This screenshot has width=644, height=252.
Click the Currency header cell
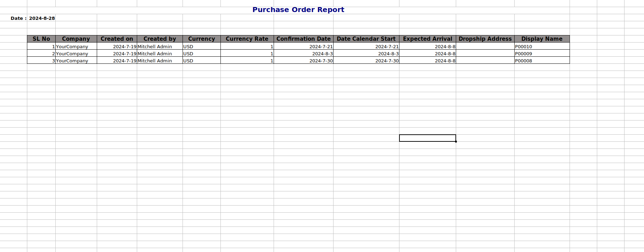tap(201, 39)
